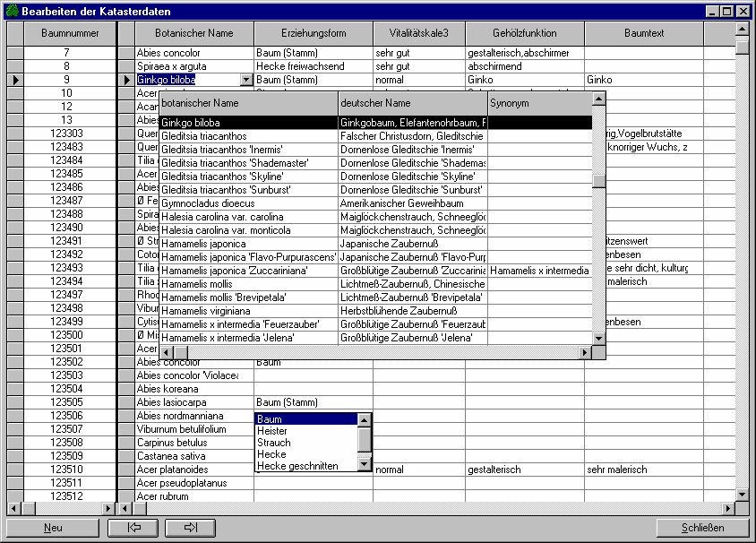Click the botanischer Name header in dropdown list
The image size is (756, 543).
tap(249, 103)
